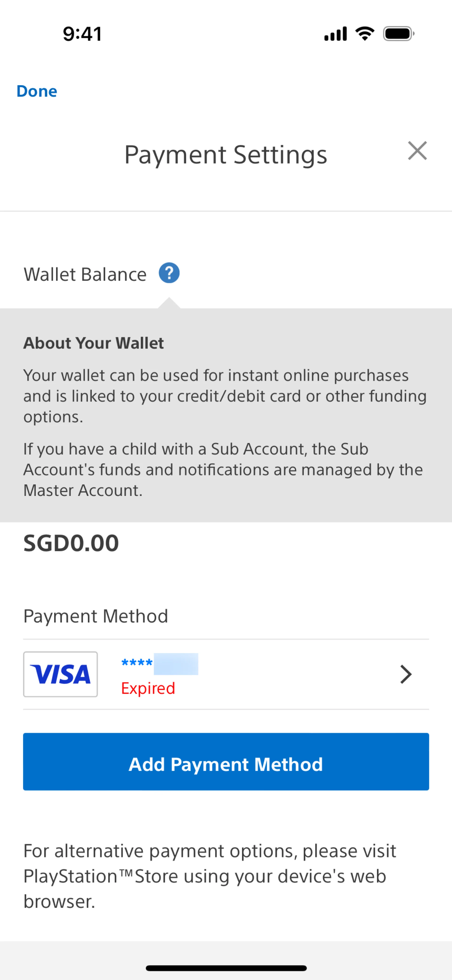Tap the Done link at top left
452x980 pixels.
pyautogui.click(x=37, y=91)
